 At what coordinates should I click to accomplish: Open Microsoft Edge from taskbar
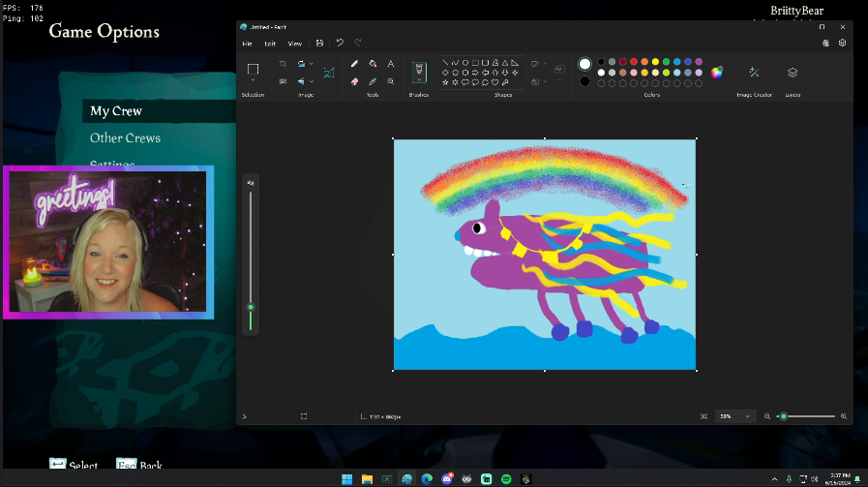(x=427, y=479)
